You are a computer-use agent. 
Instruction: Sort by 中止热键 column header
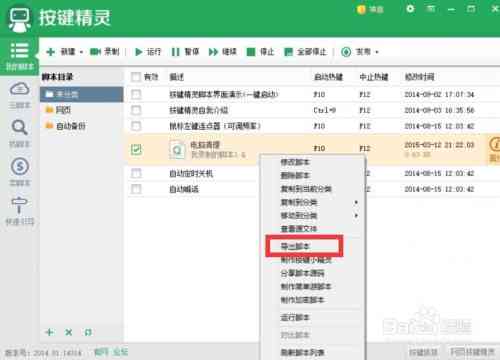(x=374, y=77)
